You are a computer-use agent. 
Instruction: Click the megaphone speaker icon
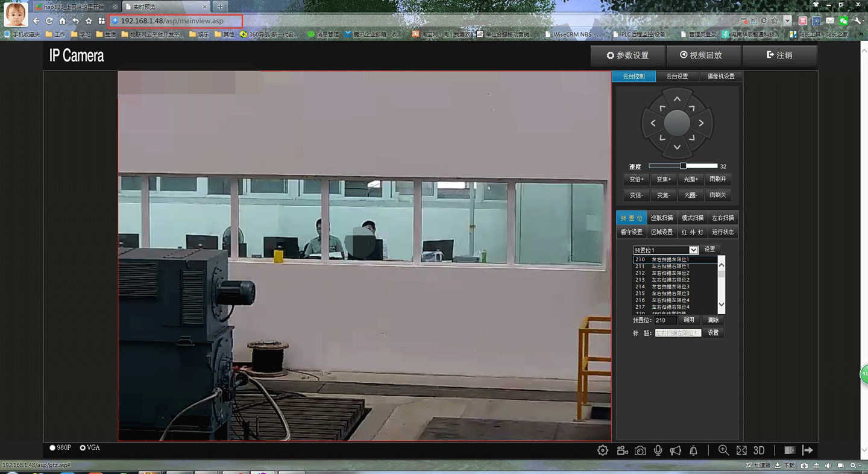click(x=676, y=450)
